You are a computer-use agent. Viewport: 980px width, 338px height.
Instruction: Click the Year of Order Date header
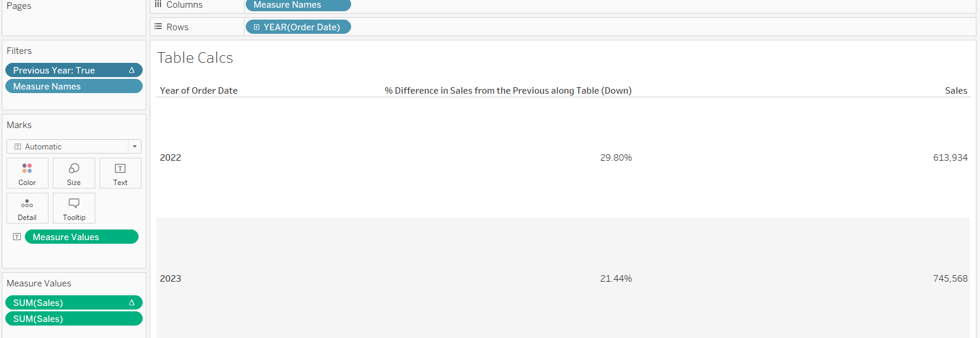pyautogui.click(x=198, y=91)
